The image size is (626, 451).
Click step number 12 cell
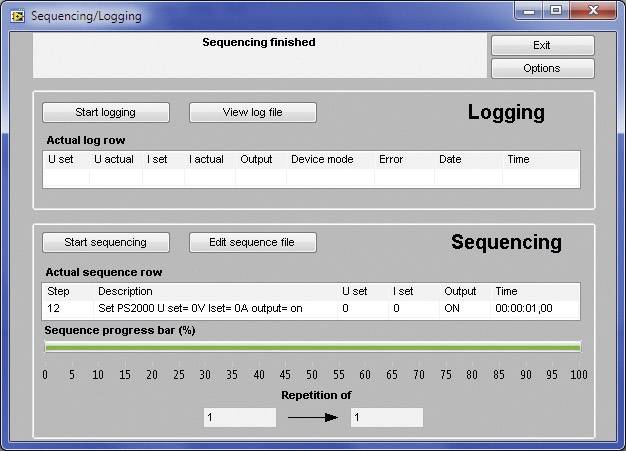tap(53, 309)
